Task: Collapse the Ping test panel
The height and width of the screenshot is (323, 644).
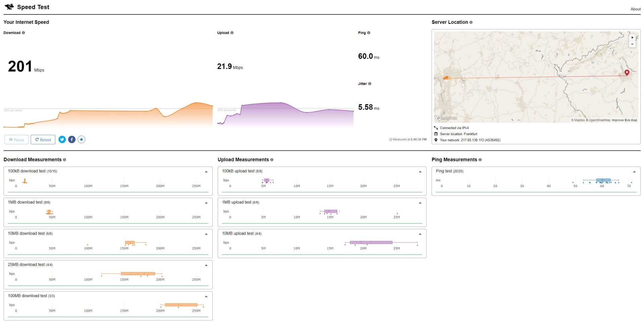Action: coord(634,172)
